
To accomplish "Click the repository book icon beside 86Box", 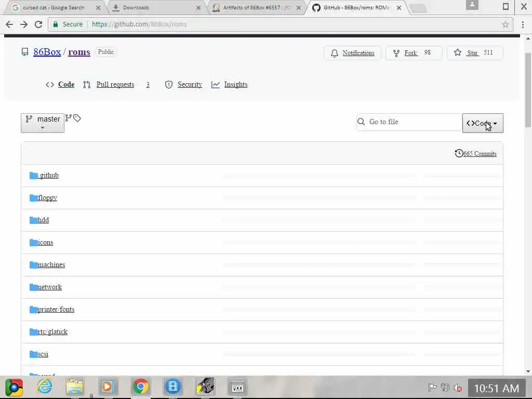I will point(25,52).
